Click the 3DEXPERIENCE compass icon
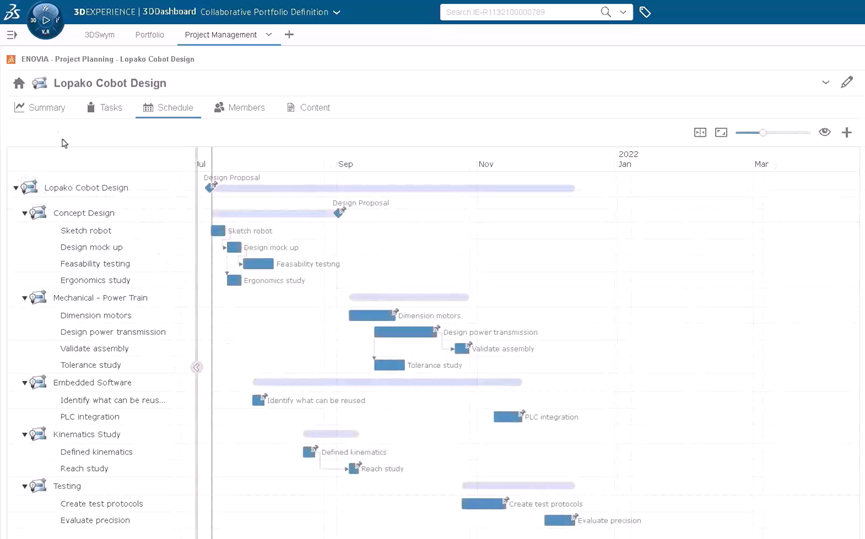This screenshot has height=539, width=865. (x=46, y=19)
